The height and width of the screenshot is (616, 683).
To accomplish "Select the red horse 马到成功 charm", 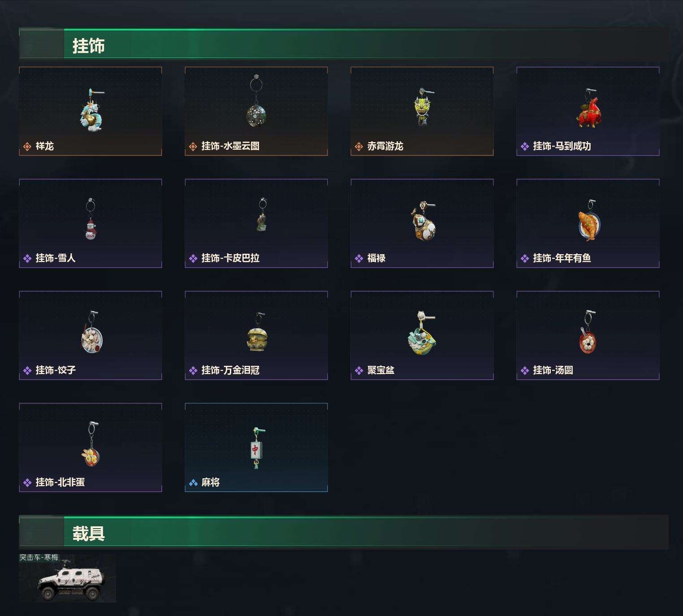I will coord(589,109).
